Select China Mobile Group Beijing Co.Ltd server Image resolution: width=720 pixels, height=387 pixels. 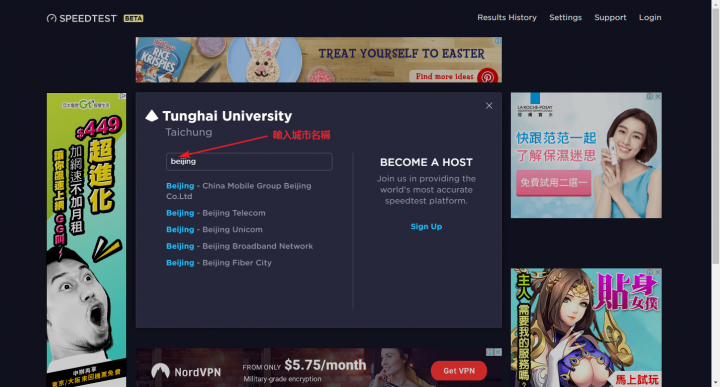(239, 191)
